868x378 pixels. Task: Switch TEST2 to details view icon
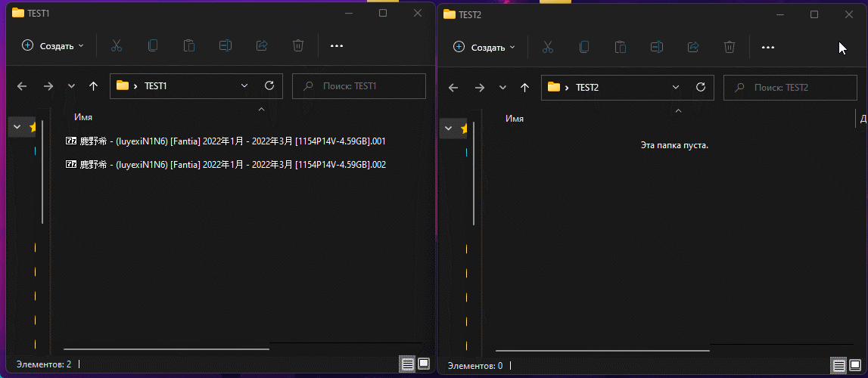coord(839,364)
